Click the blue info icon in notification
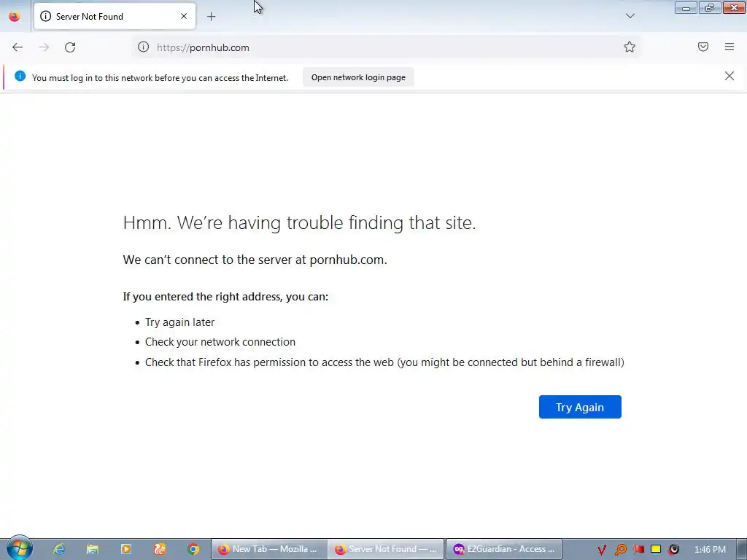The height and width of the screenshot is (560, 747). pos(20,76)
